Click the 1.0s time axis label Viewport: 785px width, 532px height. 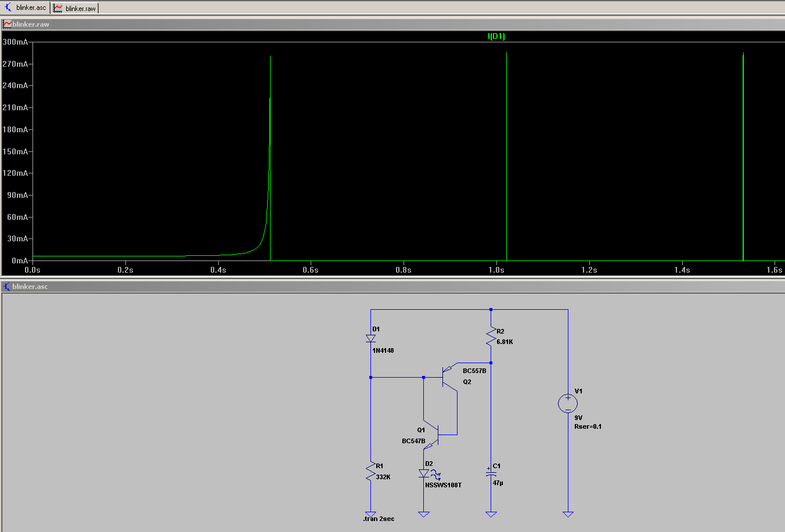(x=496, y=270)
